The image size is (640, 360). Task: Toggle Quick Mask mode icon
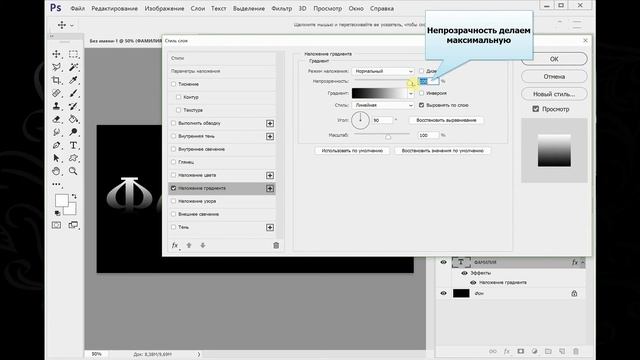click(x=56, y=225)
